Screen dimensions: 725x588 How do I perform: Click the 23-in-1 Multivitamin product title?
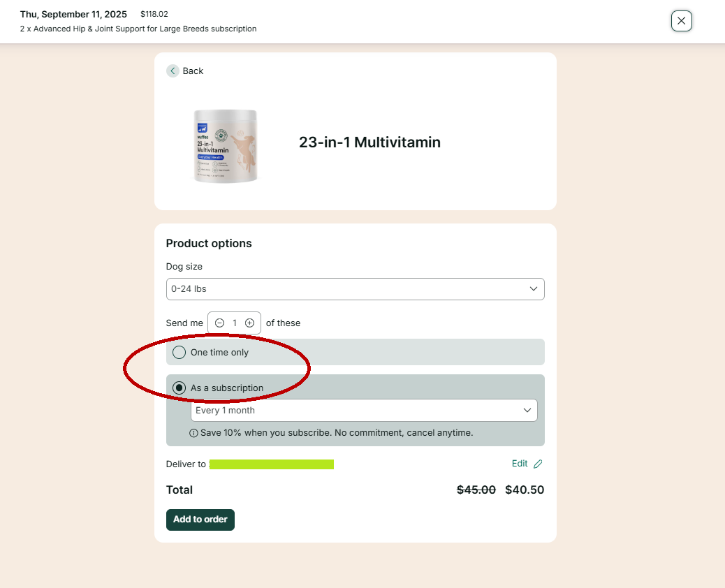tap(369, 142)
